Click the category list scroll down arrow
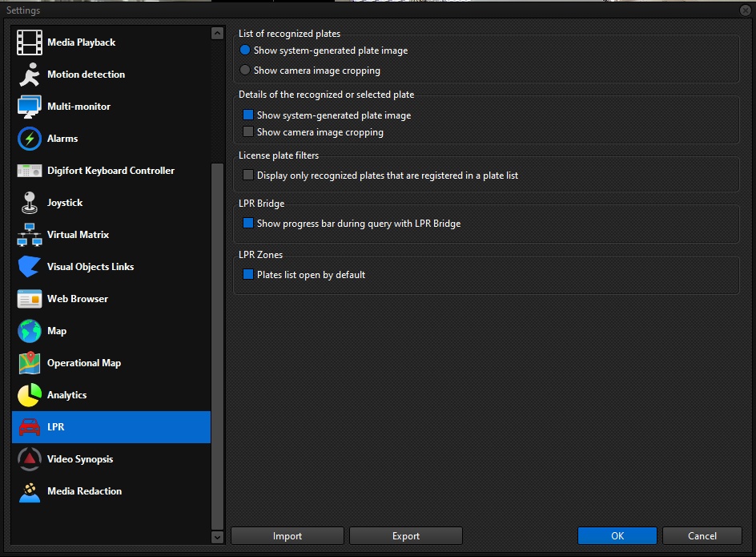Viewport: 756px width, 557px height. tap(218, 537)
